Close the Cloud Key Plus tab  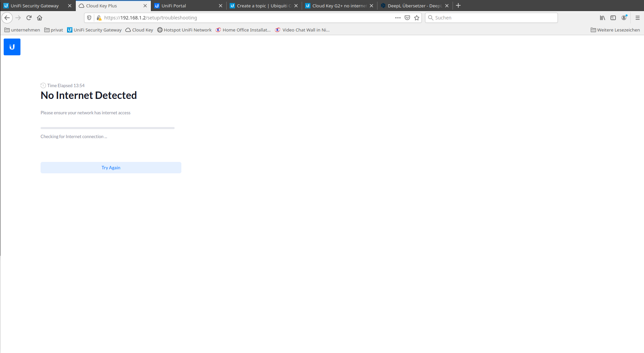pos(145,6)
